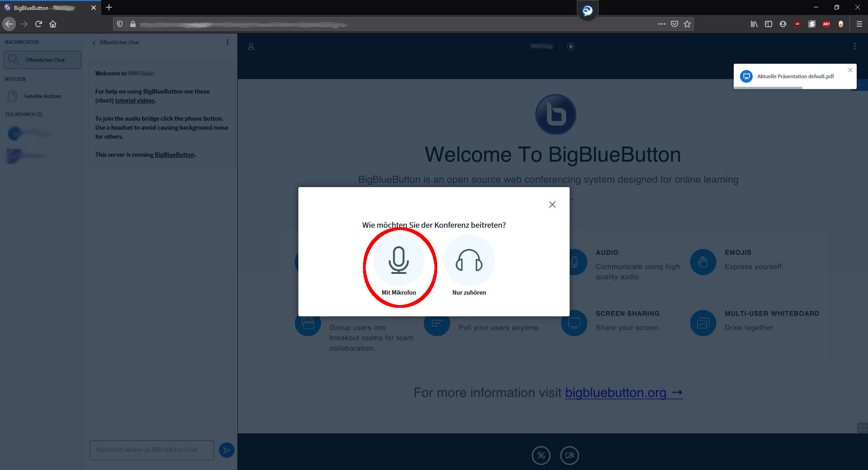Save the page to Pocket
The height and width of the screenshot is (470, 868).
tap(675, 24)
